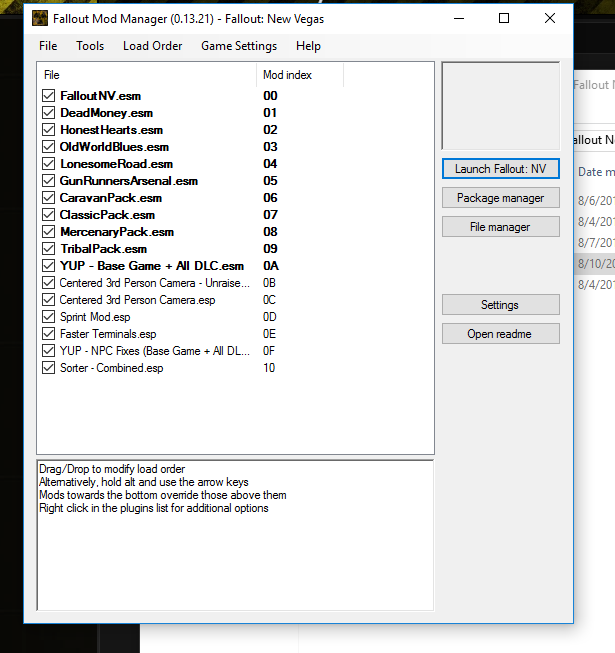Viewport: 615px width, 653px height.
Task: Toggle the YUP - NPC Fixes checkbox
Action: pos(48,351)
